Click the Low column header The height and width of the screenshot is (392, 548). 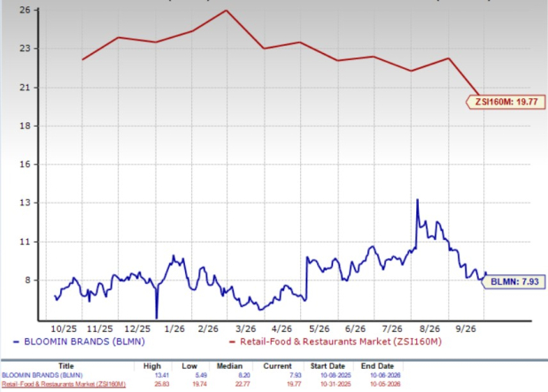[189, 366]
